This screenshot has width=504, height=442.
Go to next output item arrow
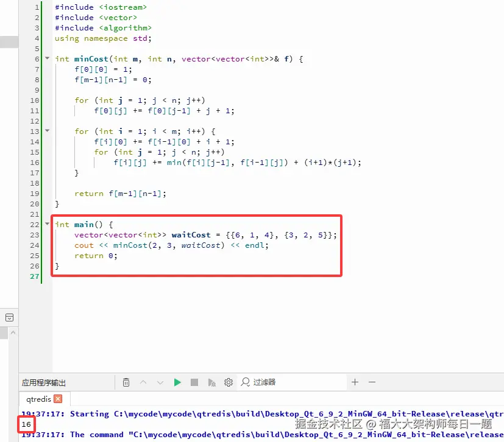coord(160,382)
